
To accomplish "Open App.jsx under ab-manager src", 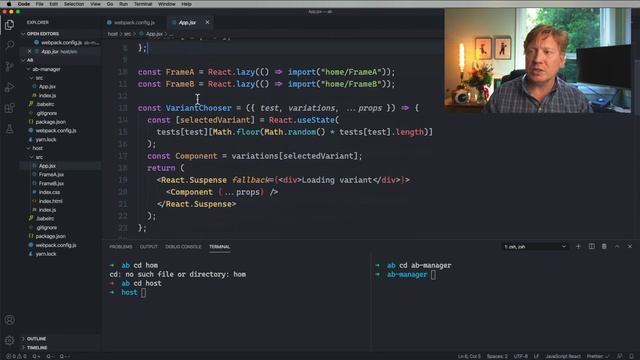I will (47, 87).
